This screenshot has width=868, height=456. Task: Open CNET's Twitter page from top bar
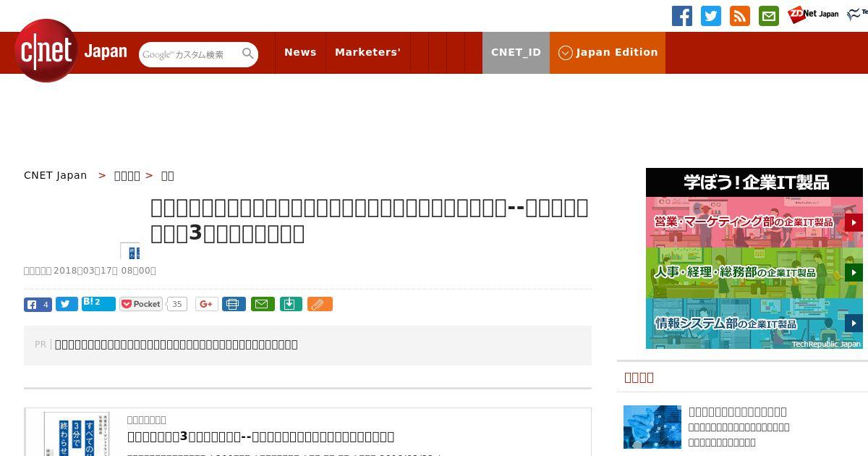click(711, 16)
